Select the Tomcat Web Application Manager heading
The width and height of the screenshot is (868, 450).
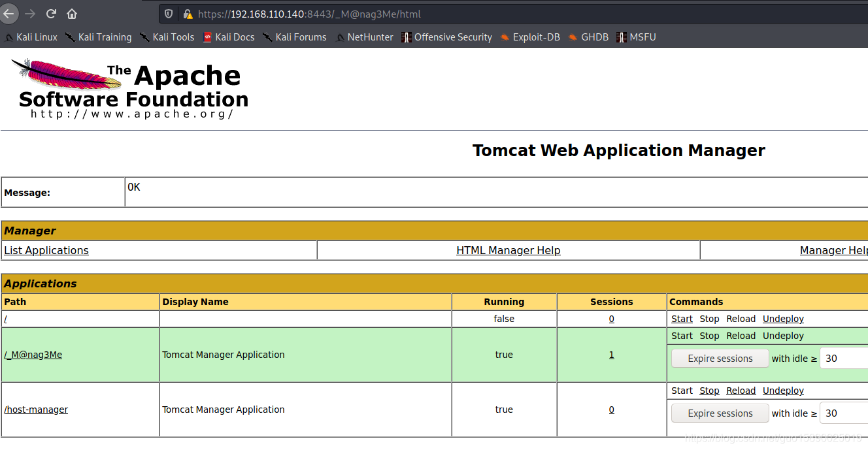tap(619, 150)
